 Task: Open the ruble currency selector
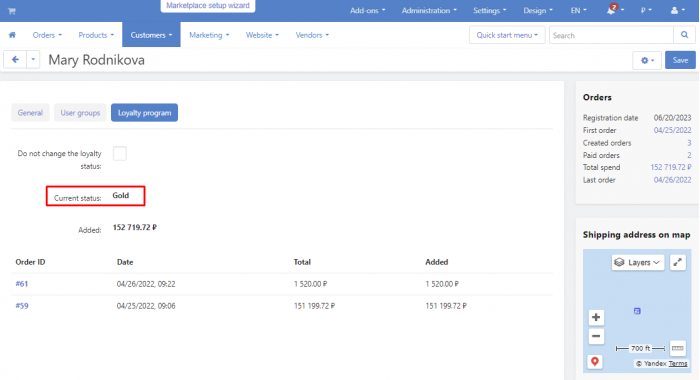coord(646,10)
